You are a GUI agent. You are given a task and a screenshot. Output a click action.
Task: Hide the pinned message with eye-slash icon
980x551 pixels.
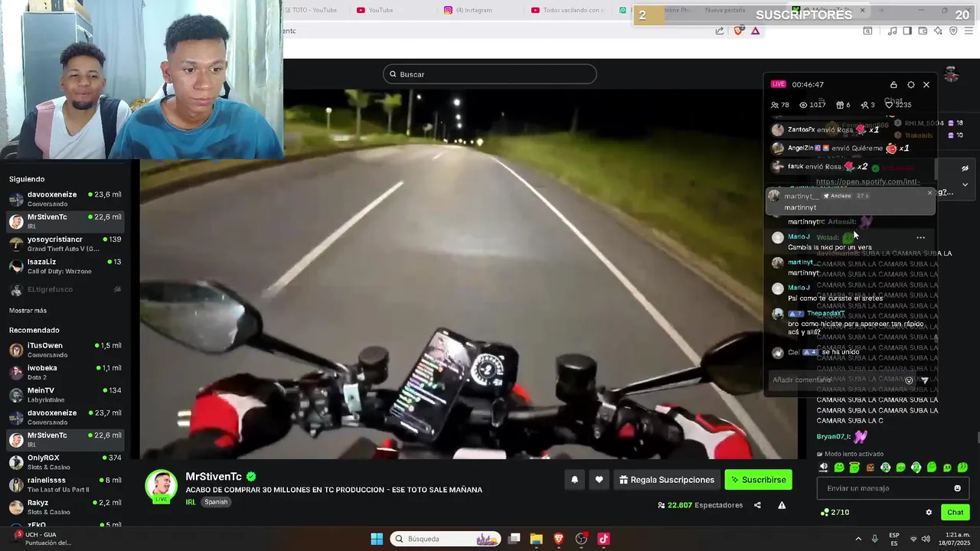click(x=965, y=168)
